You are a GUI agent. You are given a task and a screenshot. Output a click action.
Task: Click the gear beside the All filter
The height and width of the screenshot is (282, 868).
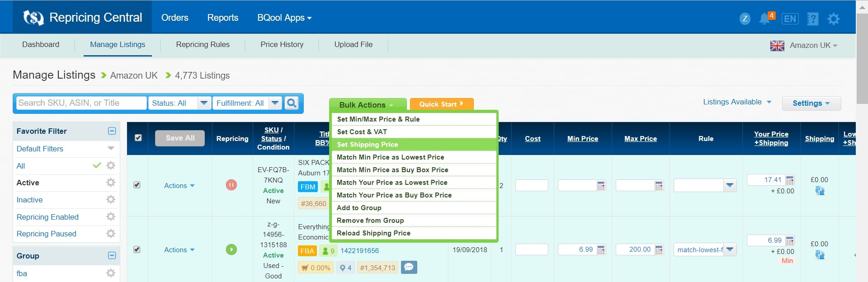111,165
